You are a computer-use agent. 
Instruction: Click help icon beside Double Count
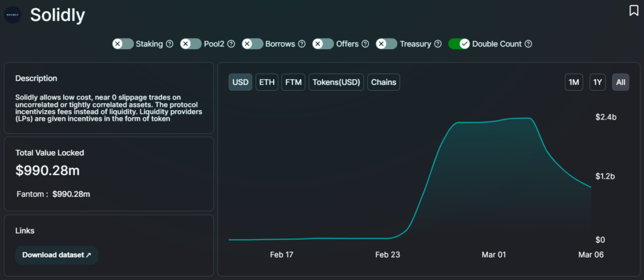point(528,44)
